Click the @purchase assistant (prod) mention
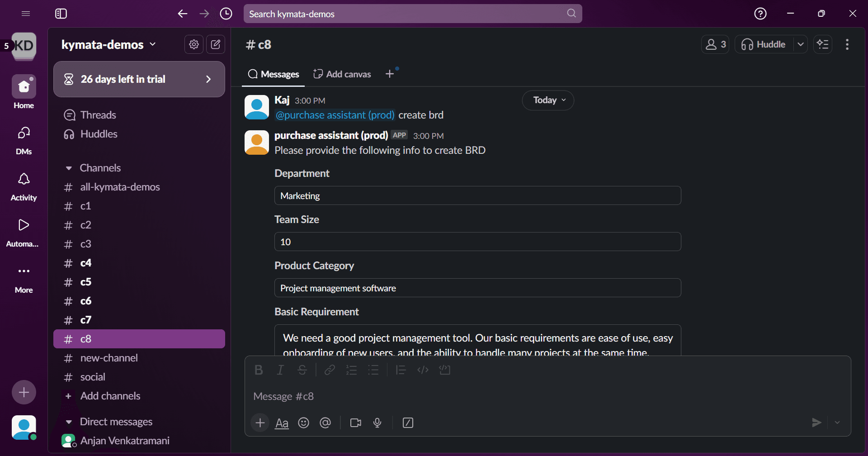This screenshot has width=868, height=456. 335,115
